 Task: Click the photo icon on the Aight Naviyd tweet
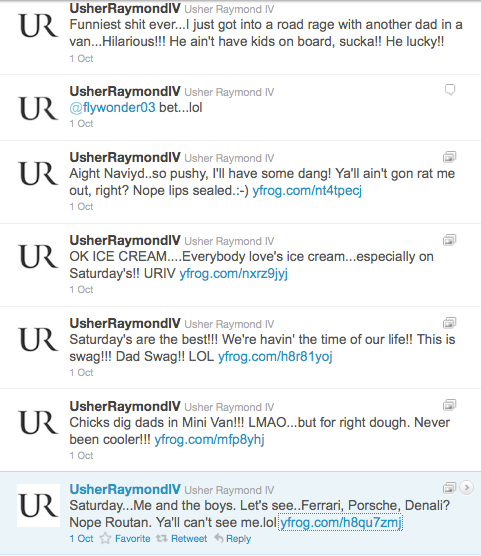tap(449, 157)
